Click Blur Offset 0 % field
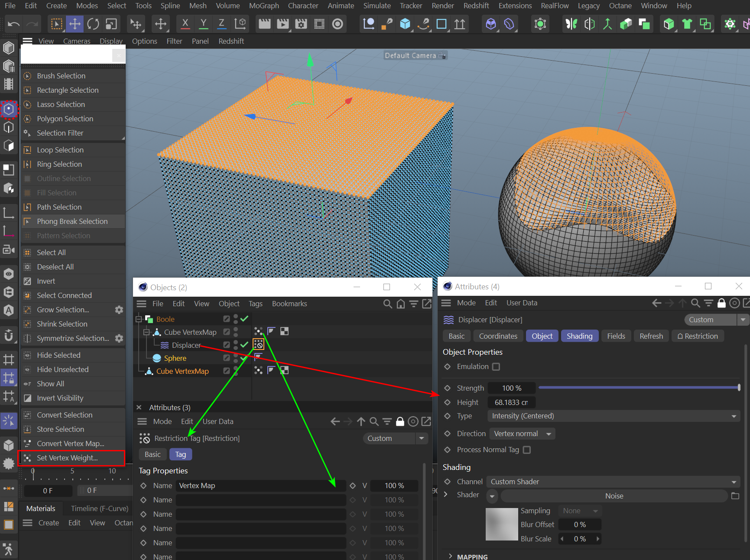Screen dimensions: 750x560 pyautogui.click(x=580, y=524)
